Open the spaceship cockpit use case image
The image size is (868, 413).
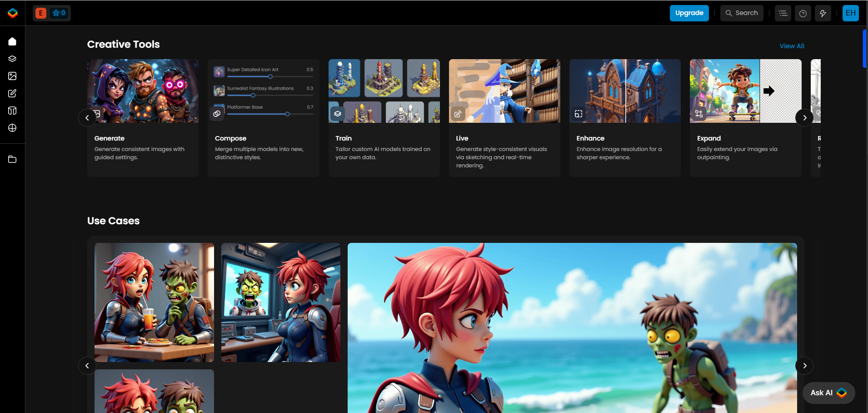281,302
